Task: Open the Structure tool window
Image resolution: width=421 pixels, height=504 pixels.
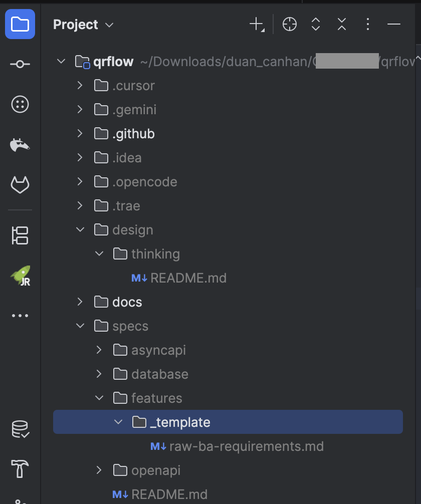Action: [x=20, y=235]
